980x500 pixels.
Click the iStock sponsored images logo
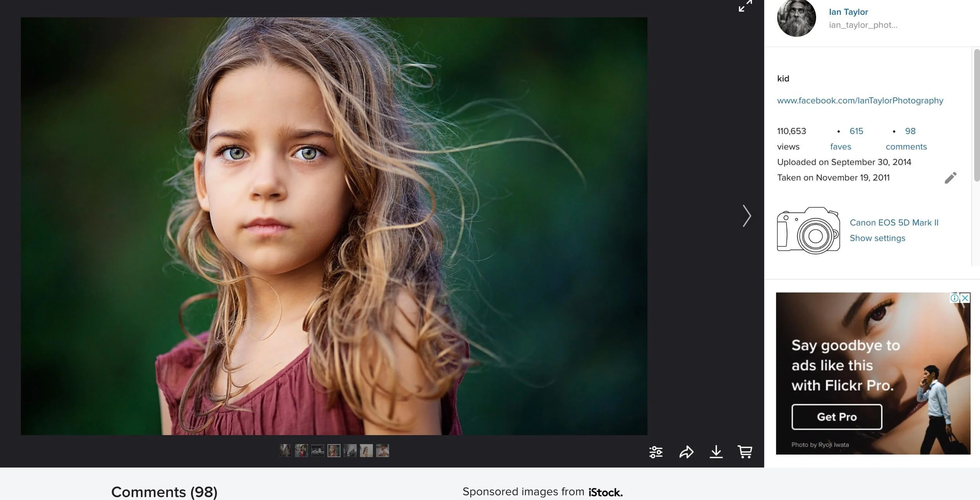(x=605, y=492)
